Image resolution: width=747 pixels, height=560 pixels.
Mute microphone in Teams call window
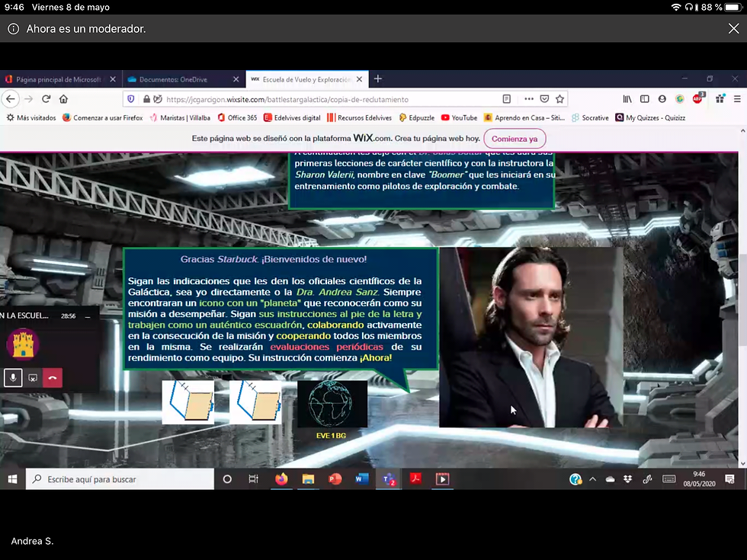tap(13, 378)
